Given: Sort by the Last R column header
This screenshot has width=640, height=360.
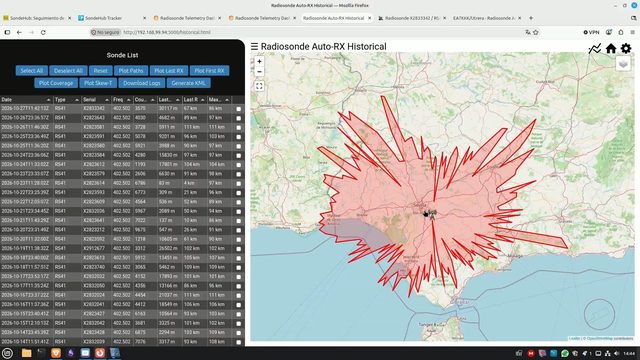Looking at the screenshot, I should [194, 100].
